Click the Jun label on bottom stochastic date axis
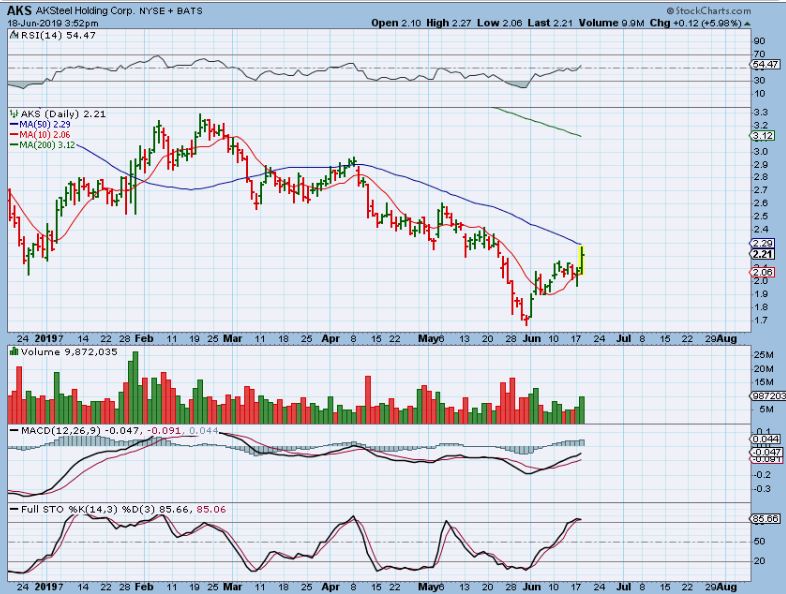786x594 pixels. coord(532,586)
